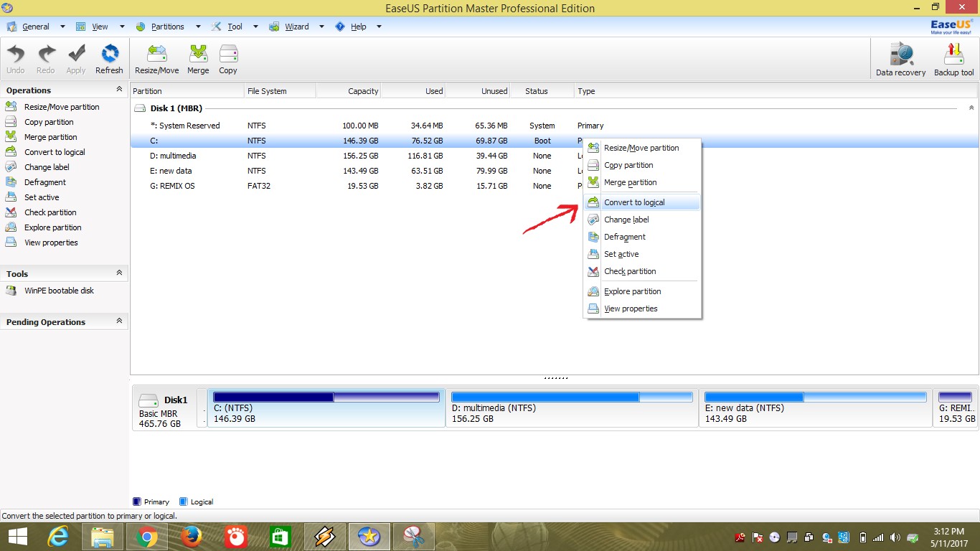Sort by the Capacity column header
The image size is (980, 551).
coord(348,91)
